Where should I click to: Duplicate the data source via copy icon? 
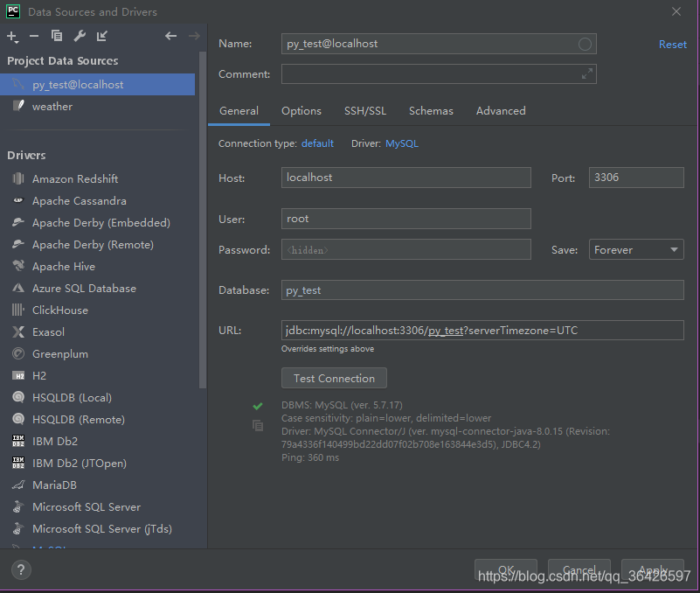tap(57, 36)
